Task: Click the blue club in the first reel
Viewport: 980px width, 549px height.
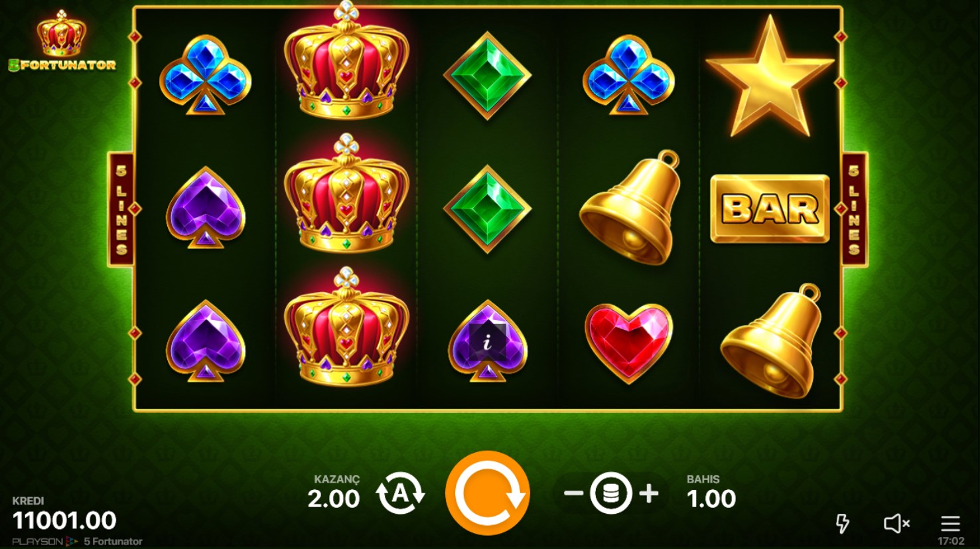Action: [x=206, y=76]
